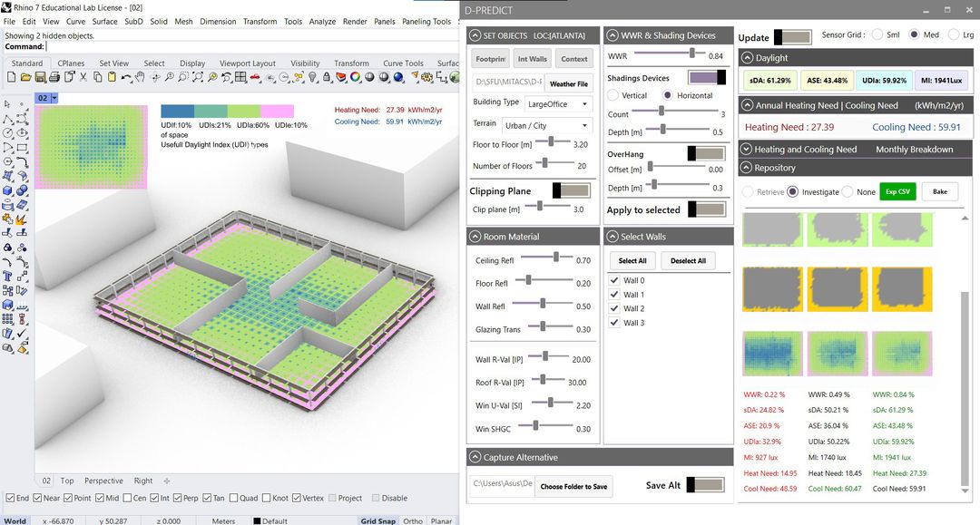Click the Box solid tool icon
The height and width of the screenshot is (525, 980).
[8, 190]
